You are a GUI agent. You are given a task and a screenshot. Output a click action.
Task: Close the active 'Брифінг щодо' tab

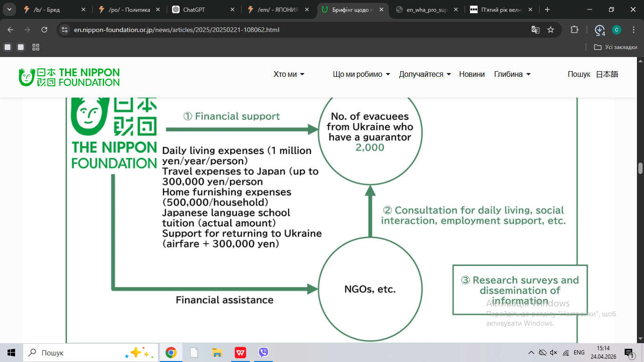pos(381,9)
